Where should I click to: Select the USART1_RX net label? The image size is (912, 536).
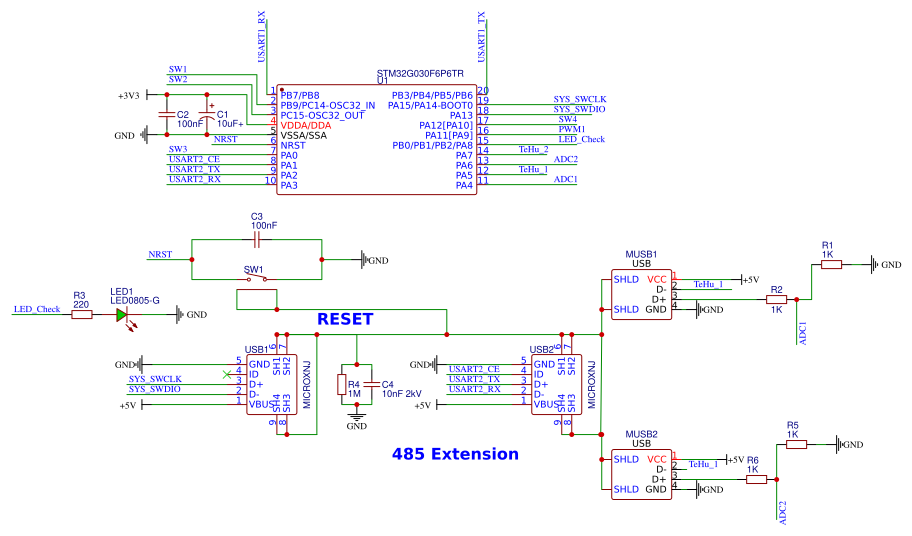pos(261,37)
